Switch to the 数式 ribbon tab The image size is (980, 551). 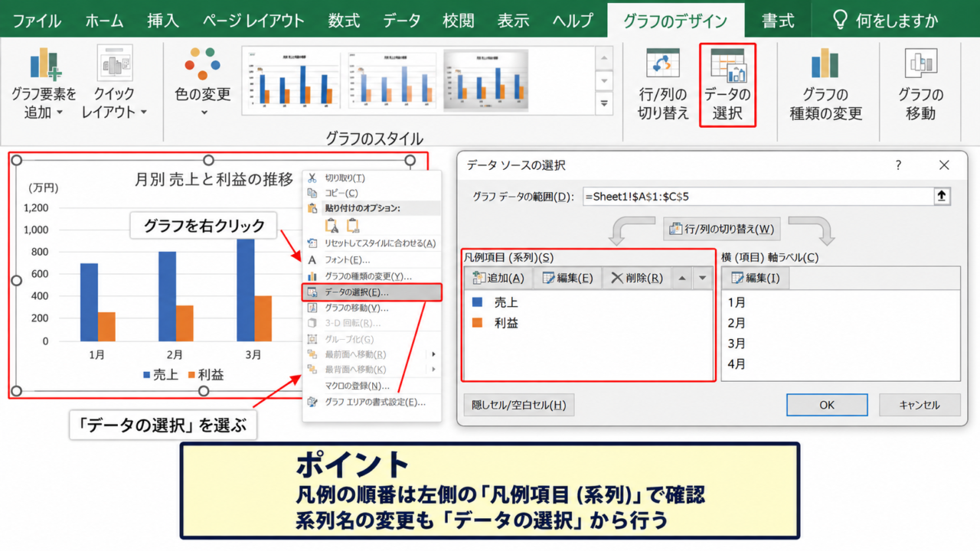pos(344,21)
